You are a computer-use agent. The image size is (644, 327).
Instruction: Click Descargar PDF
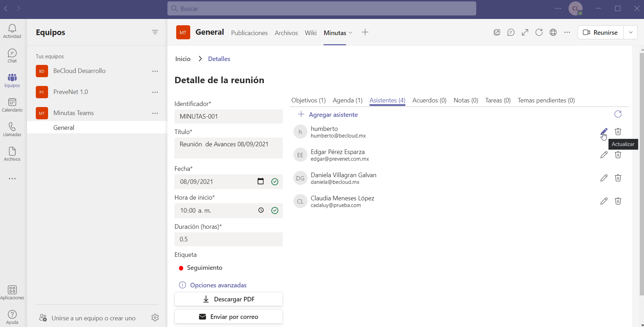228,299
